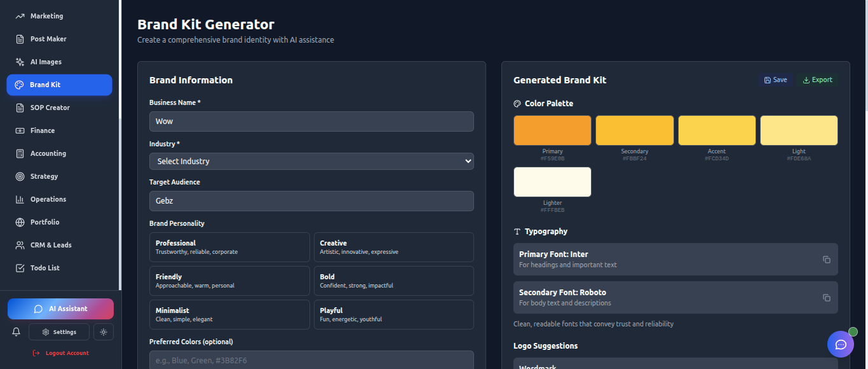Click the SOP Creator file icon
The image size is (868, 369).
pos(20,108)
